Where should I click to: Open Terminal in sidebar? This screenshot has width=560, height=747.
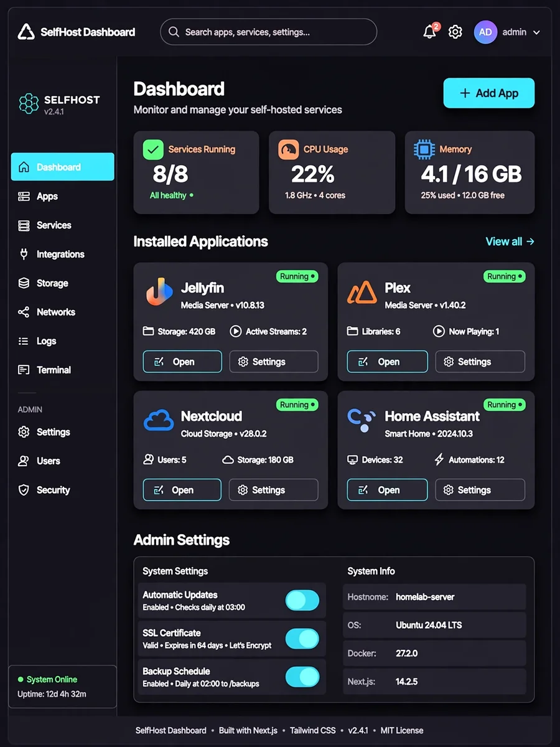coord(62,370)
